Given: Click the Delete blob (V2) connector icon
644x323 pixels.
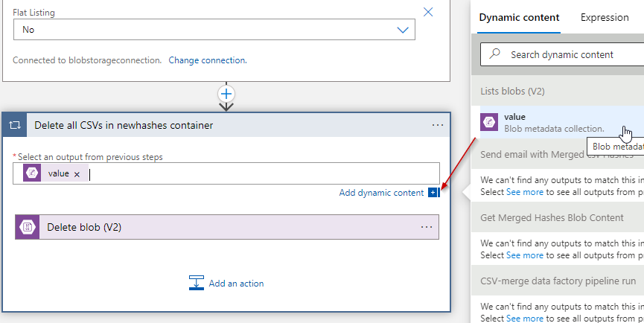Looking at the screenshot, I should (x=27, y=227).
